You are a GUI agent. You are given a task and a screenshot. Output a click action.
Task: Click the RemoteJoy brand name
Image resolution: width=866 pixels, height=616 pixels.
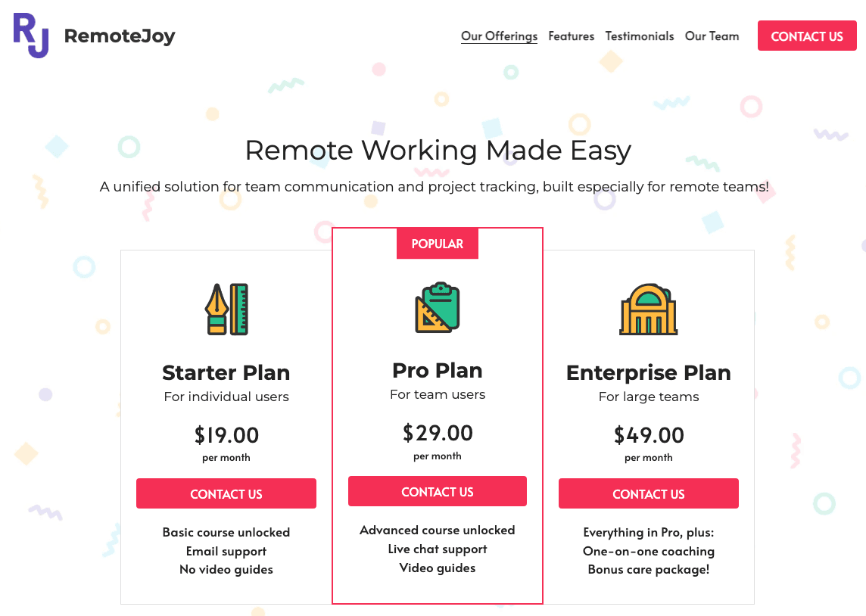click(120, 36)
